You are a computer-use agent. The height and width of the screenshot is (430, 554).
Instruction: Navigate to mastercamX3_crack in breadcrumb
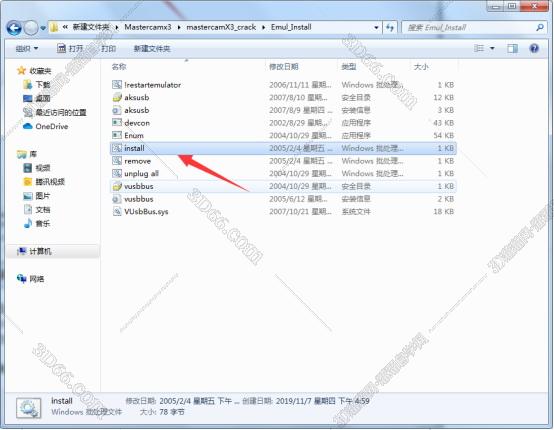tap(221, 27)
